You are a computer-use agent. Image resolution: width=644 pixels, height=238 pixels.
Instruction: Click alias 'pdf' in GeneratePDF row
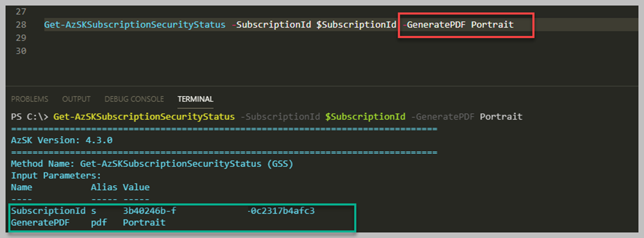click(99, 223)
